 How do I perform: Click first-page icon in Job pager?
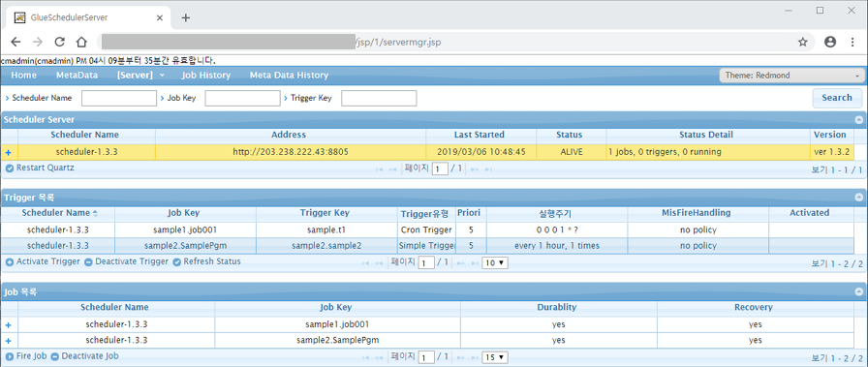(x=365, y=358)
